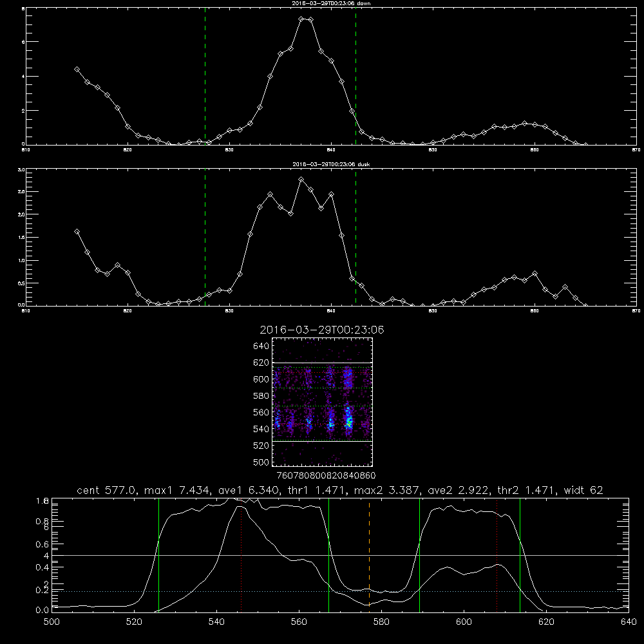The image size is (644, 644).
Task: Click the dotted horizontal threshold line in the bottom plot
Action: [340, 591]
